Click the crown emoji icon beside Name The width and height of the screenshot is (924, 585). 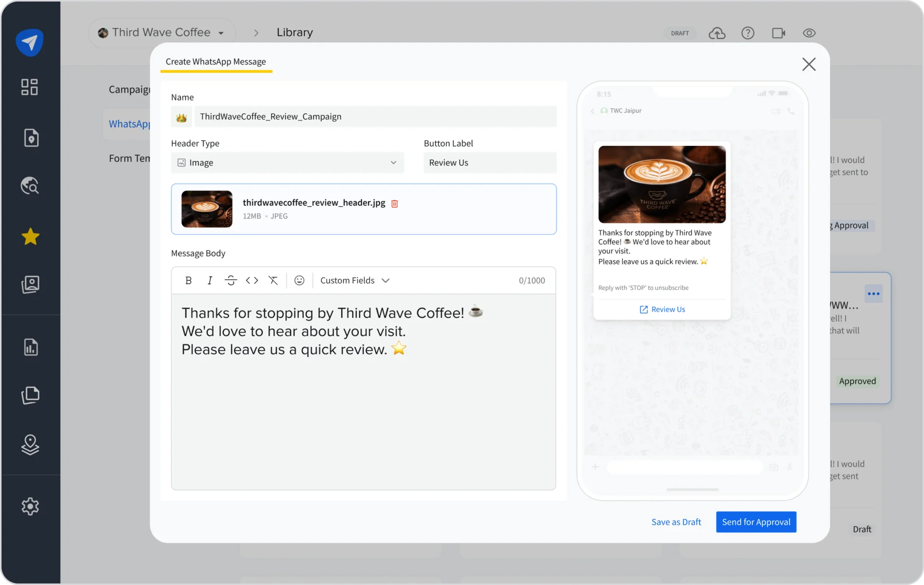[x=181, y=117]
